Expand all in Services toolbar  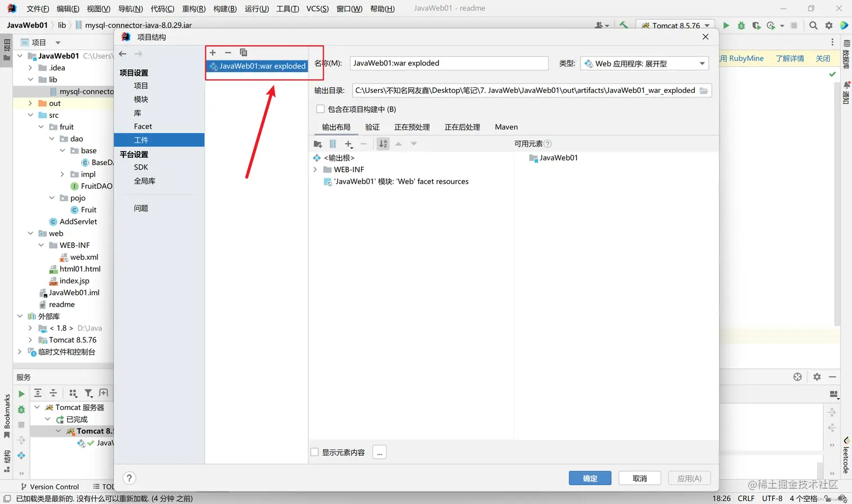(x=38, y=393)
